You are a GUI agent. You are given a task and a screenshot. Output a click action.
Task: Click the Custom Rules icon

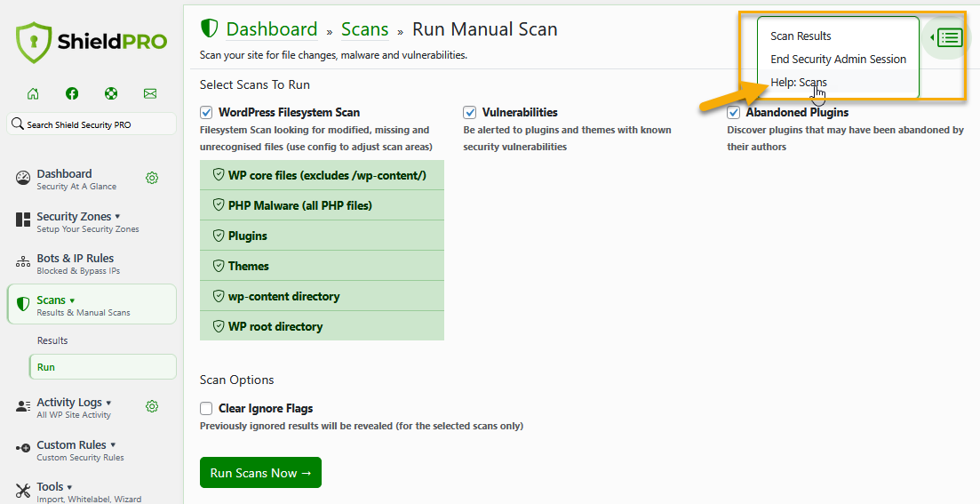(22, 448)
